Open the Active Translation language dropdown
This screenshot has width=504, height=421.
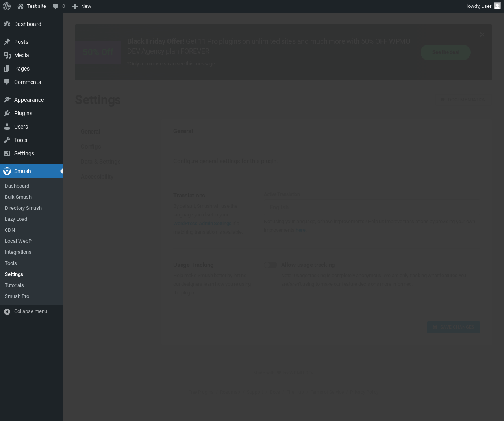pos(372,207)
